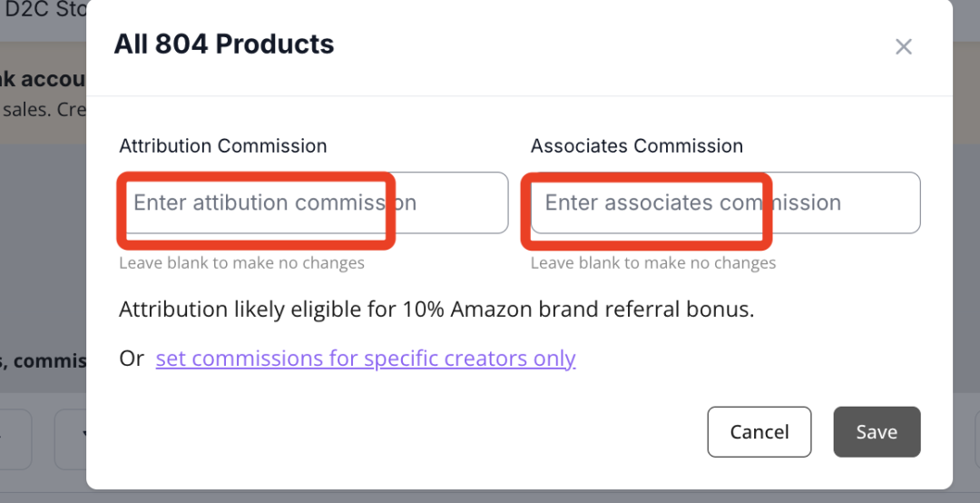
Task: Click the cut-off button at the bottom-left edge
Action: click(x=15, y=439)
